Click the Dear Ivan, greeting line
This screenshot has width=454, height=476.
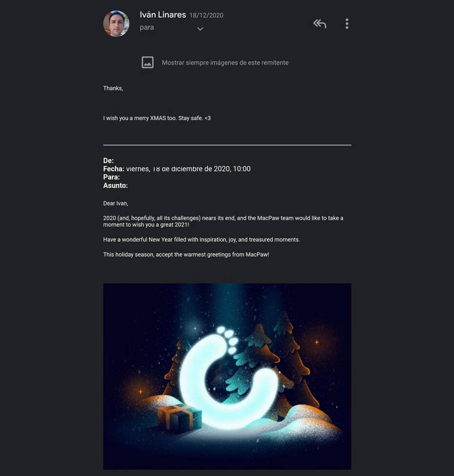point(116,203)
